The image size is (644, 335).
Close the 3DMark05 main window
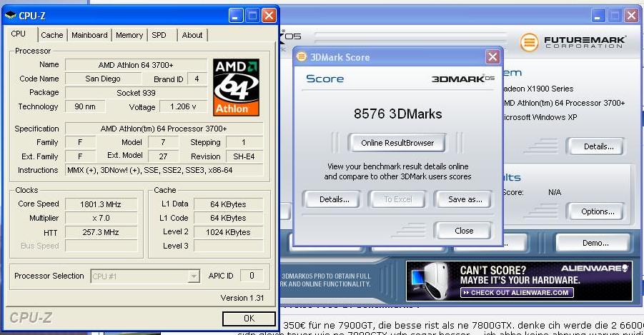tap(631, 16)
